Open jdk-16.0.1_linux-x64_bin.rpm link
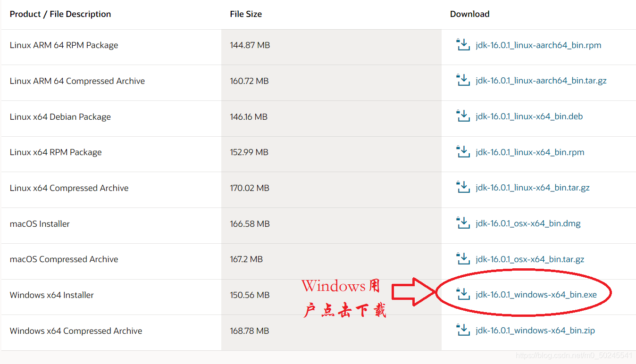Viewport: 636px width, 364px height. coord(530,152)
